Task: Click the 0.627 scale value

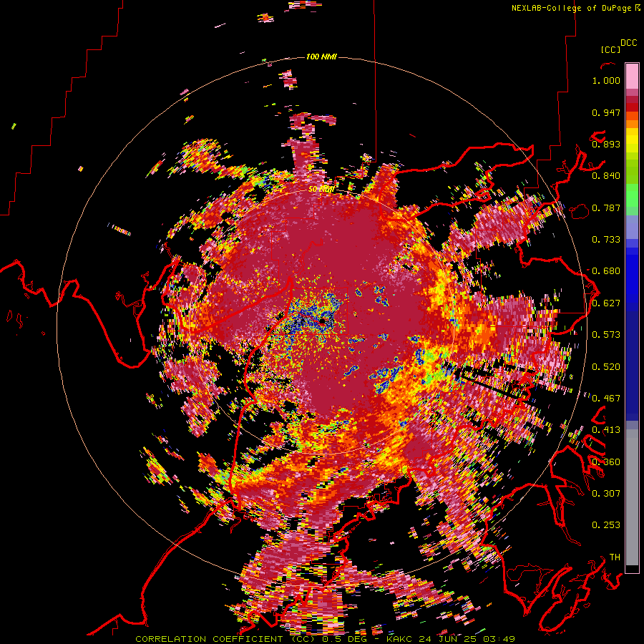Action: point(606,303)
